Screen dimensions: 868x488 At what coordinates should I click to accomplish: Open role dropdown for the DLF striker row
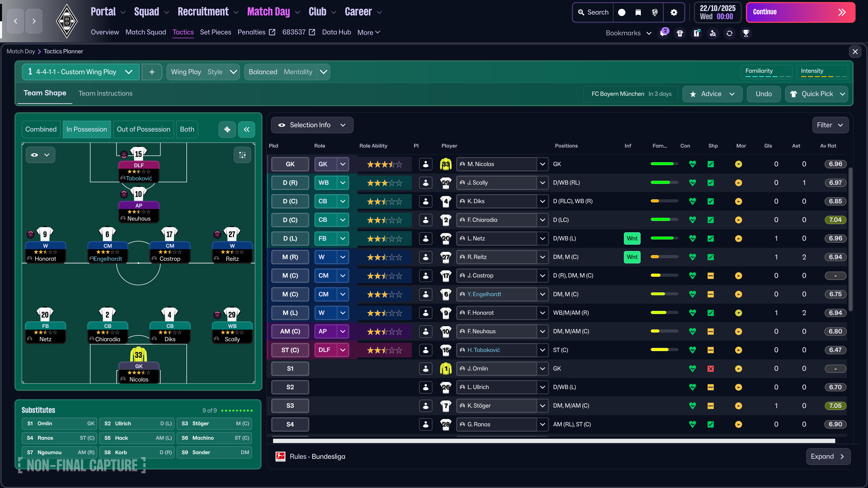click(x=343, y=350)
